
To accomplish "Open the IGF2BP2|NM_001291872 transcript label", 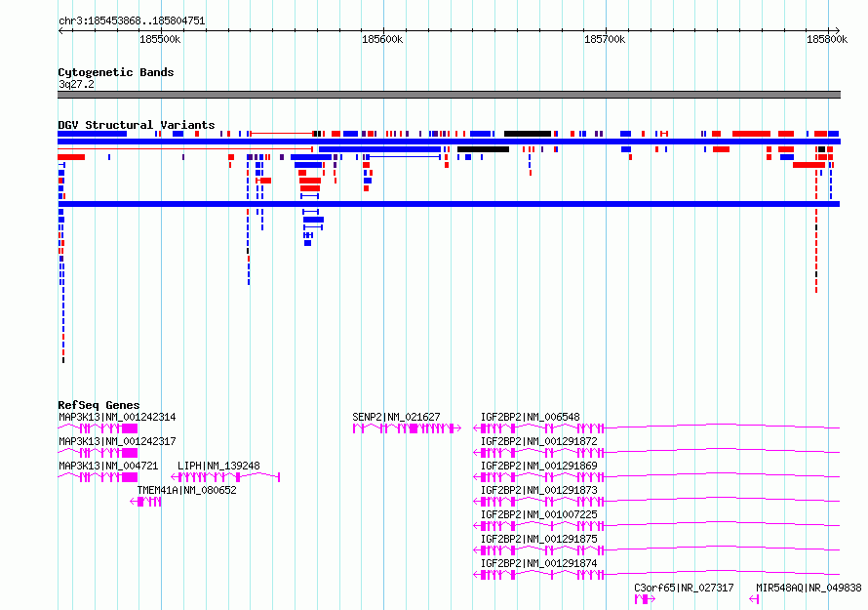I will (539, 441).
